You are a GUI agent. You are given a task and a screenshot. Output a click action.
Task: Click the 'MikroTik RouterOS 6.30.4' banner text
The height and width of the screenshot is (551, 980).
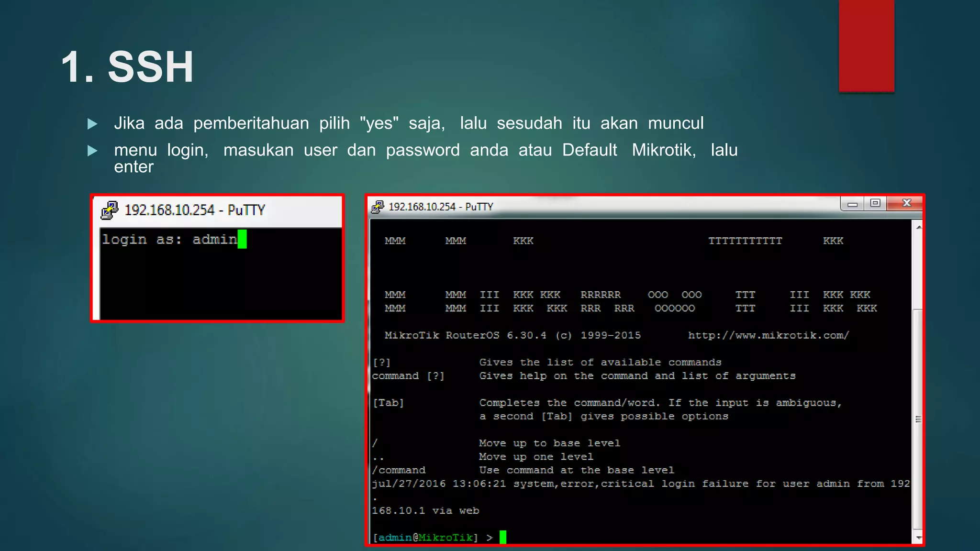tap(466, 335)
